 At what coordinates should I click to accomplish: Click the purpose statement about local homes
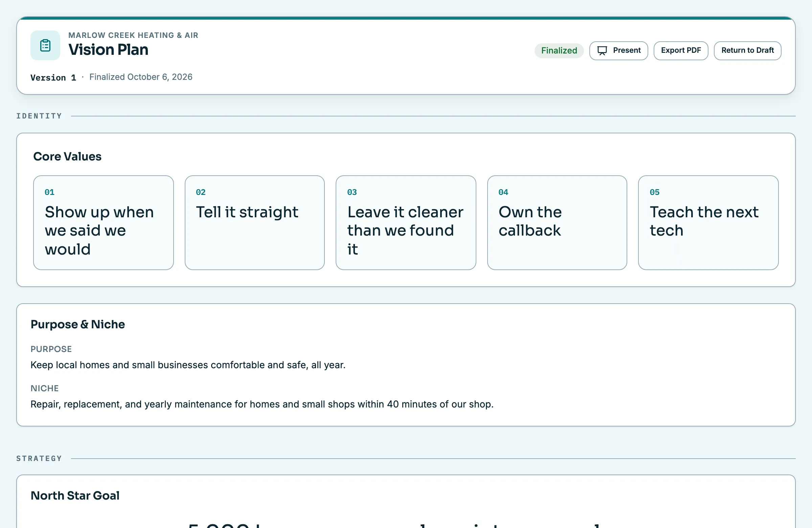click(188, 365)
